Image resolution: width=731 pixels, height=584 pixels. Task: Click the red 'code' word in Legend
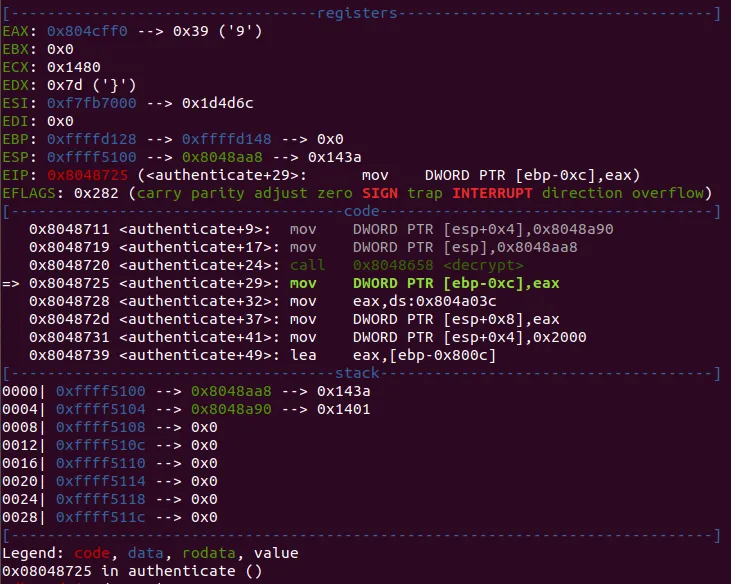pos(92,553)
